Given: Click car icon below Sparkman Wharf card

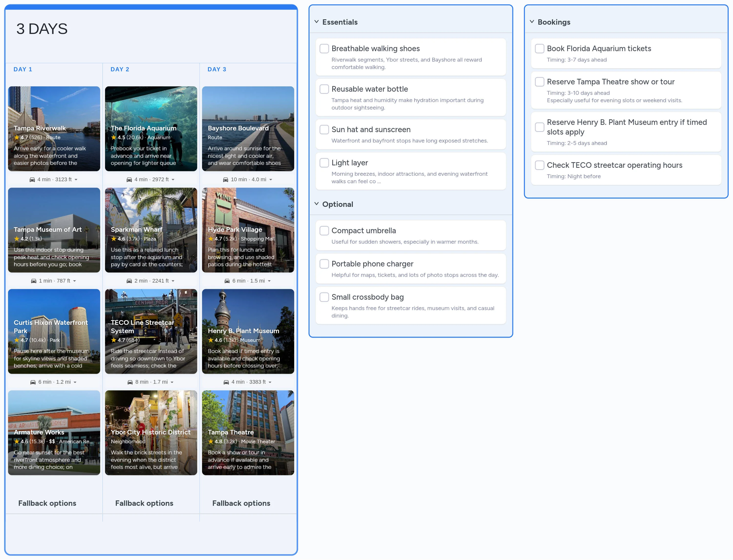Looking at the screenshot, I should (x=129, y=281).
